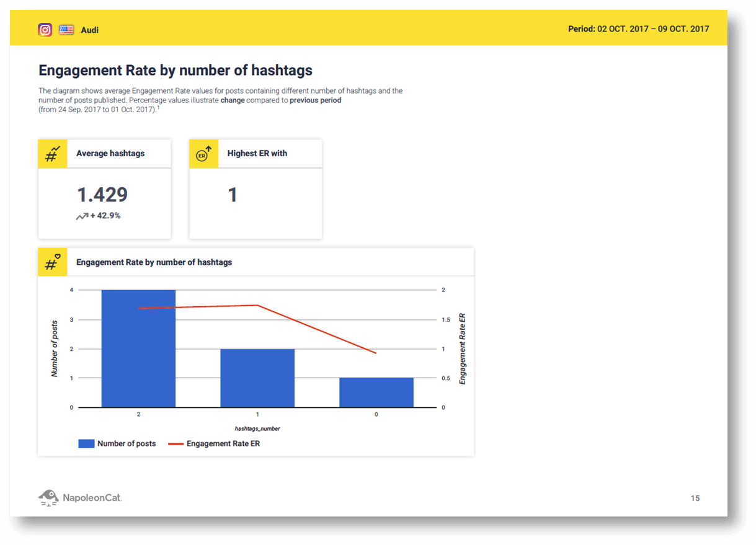Click the upward trend arrow beside +42.9%
756x545 pixels.
tap(82, 216)
